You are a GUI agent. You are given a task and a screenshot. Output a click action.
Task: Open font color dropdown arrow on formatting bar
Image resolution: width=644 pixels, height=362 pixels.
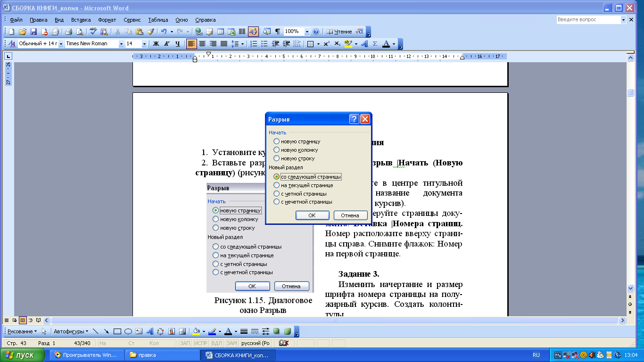394,44
